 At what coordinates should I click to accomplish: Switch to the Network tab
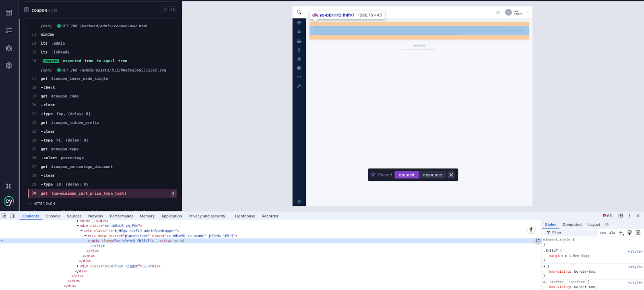[96, 216]
